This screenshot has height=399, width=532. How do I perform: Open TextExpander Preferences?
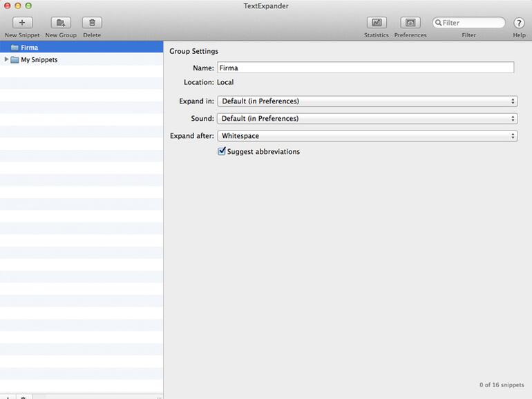click(410, 23)
